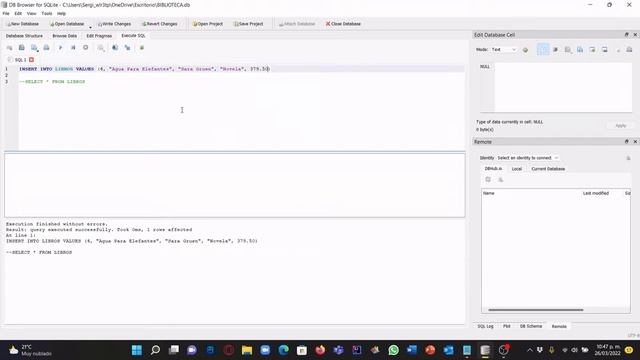Viewport: 640px width, 360px height.
Task: Expand Open Database recent files arrow
Action: 90,27
